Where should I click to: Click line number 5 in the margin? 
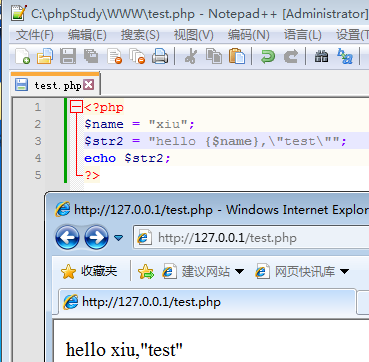pyautogui.click(x=37, y=175)
